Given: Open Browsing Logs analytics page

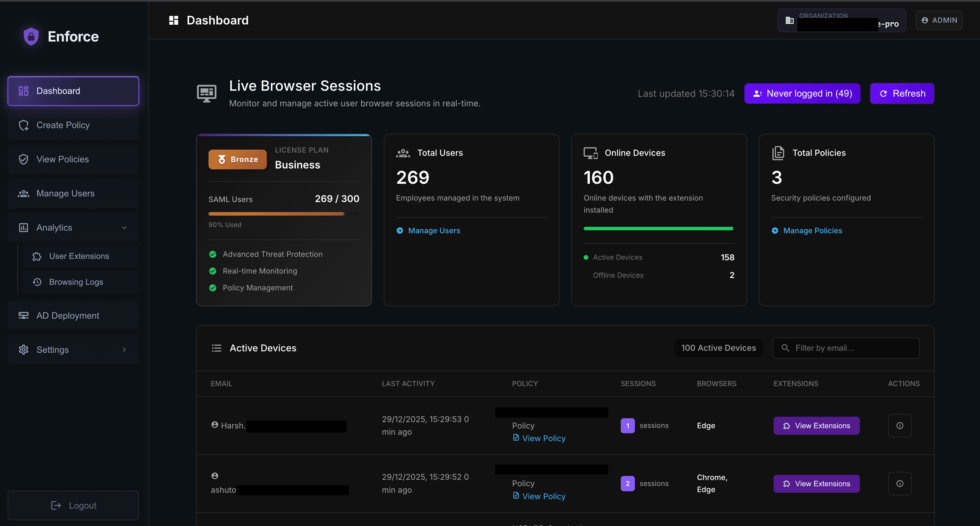Looking at the screenshot, I should click(81, 282).
